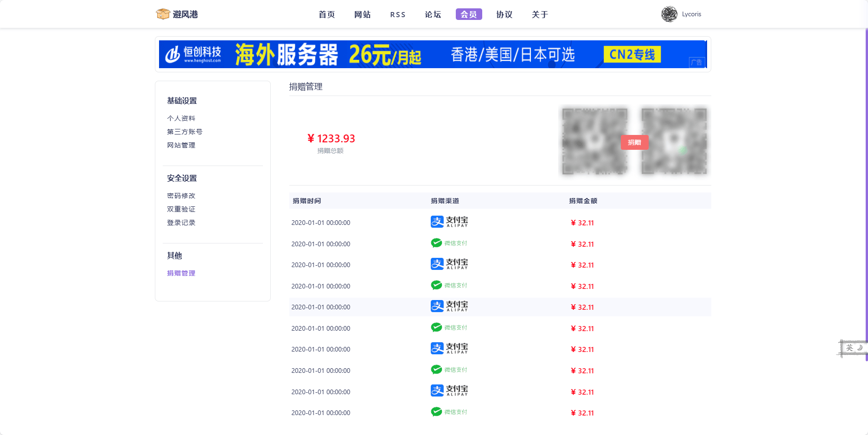Click the 捐赠金额 column header

(583, 201)
